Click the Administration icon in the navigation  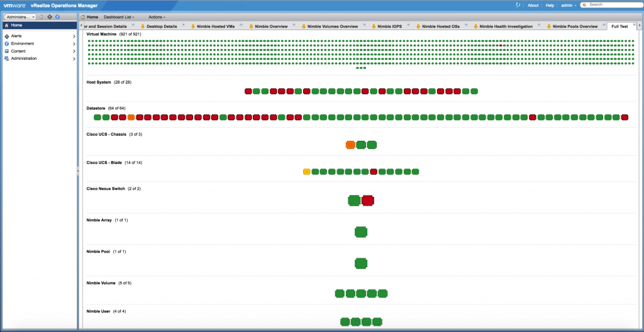(6, 58)
